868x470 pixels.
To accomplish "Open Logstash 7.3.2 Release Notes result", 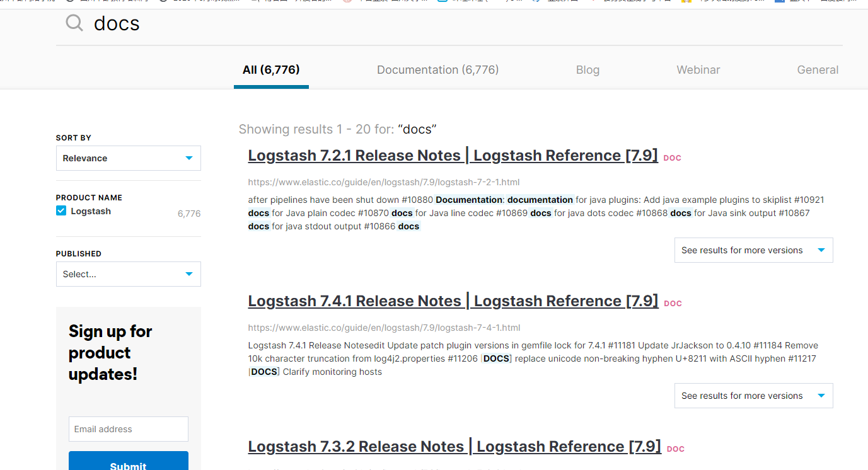I will pyautogui.click(x=454, y=447).
